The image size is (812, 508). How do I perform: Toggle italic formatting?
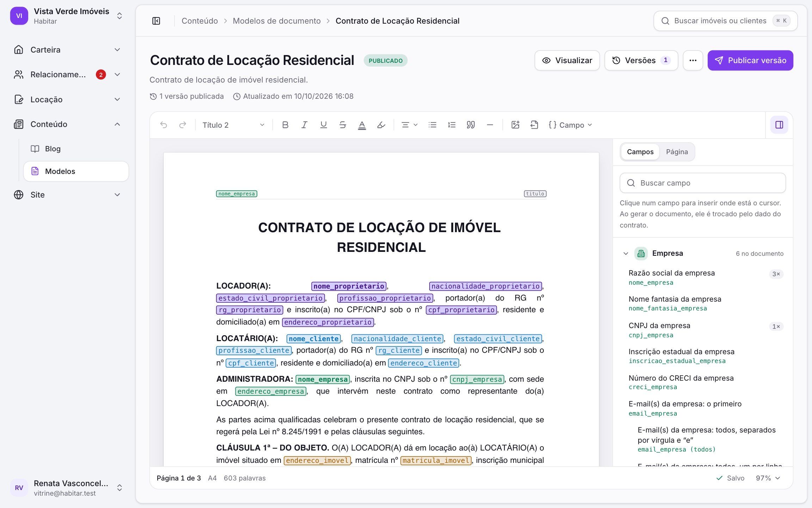click(304, 125)
